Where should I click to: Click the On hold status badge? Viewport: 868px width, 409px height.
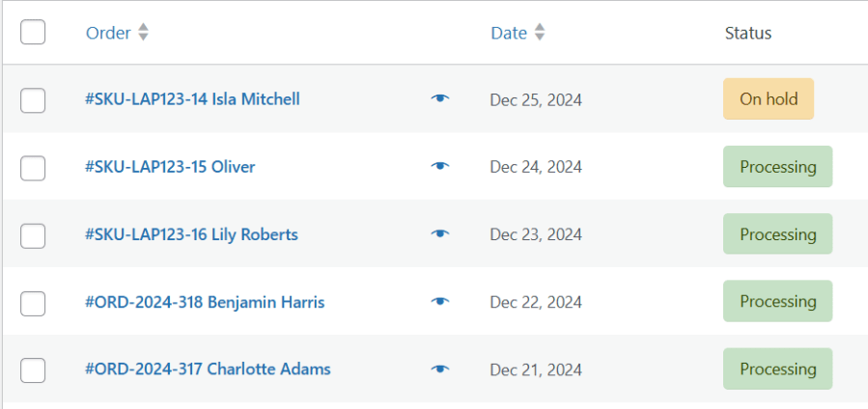pos(768,99)
